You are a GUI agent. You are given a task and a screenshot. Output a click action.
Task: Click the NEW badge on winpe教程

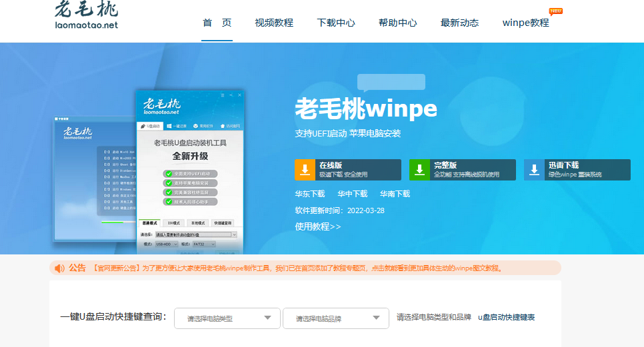(556, 11)
